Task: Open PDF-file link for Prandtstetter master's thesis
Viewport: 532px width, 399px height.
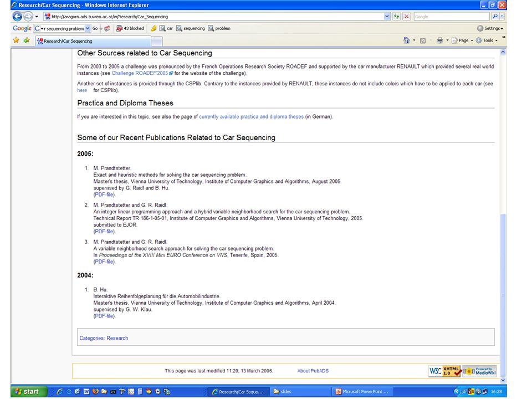Action: (104, 195)
